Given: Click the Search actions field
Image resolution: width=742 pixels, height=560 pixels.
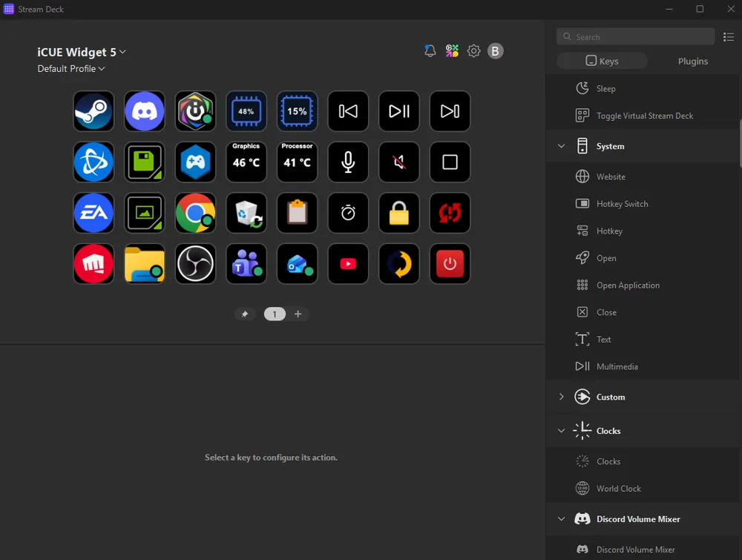Looking at the screenshot, I should coord(636,36).
